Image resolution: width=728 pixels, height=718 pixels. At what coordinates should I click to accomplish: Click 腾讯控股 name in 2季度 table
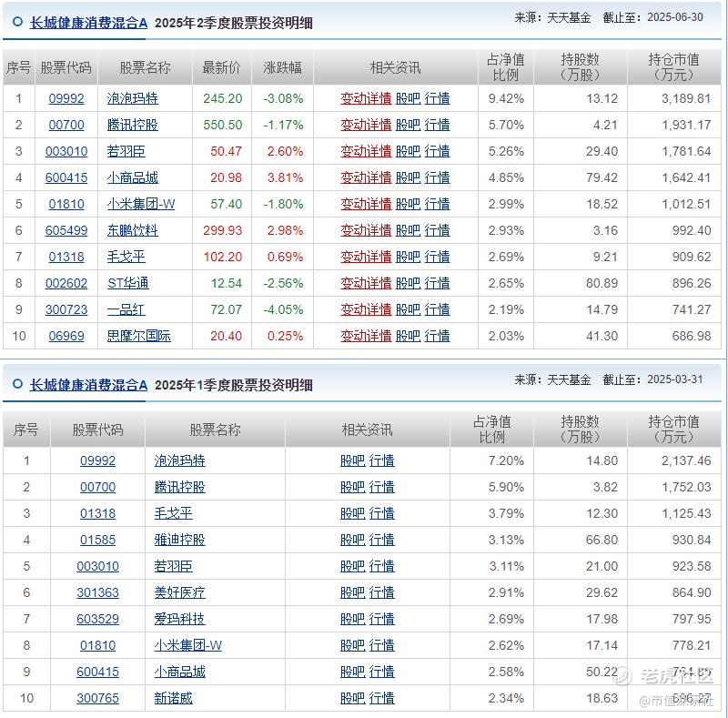coord(132,125)
